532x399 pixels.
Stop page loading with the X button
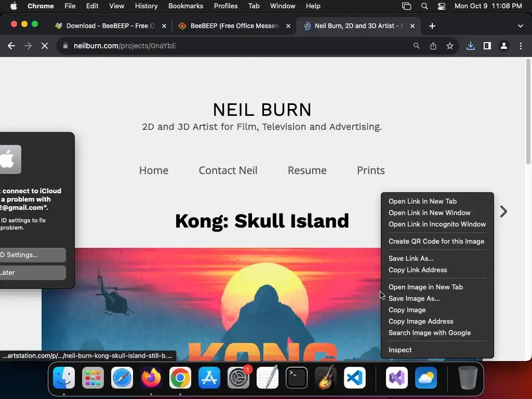click(x=45, y=46)
